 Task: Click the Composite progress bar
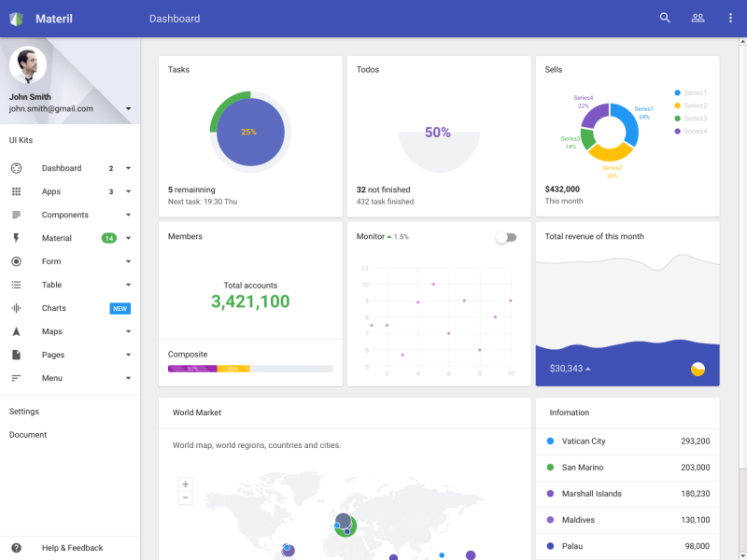pos(250,369)
